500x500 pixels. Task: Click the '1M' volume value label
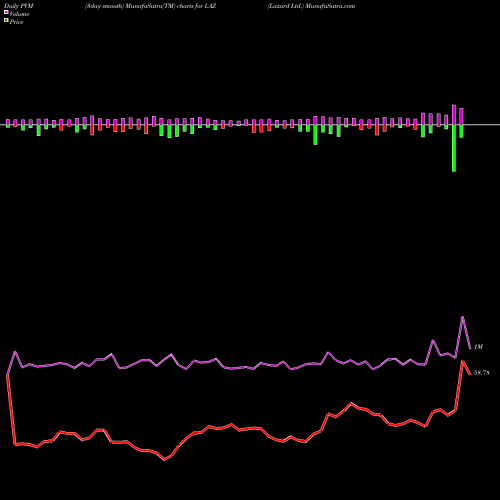tap(478, 347)
